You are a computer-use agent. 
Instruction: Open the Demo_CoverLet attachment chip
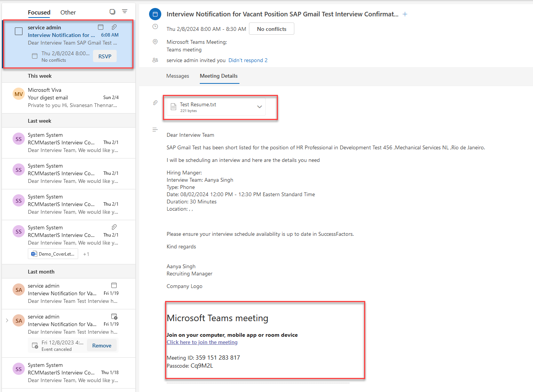pyautogui.click(x=53, y=254)
